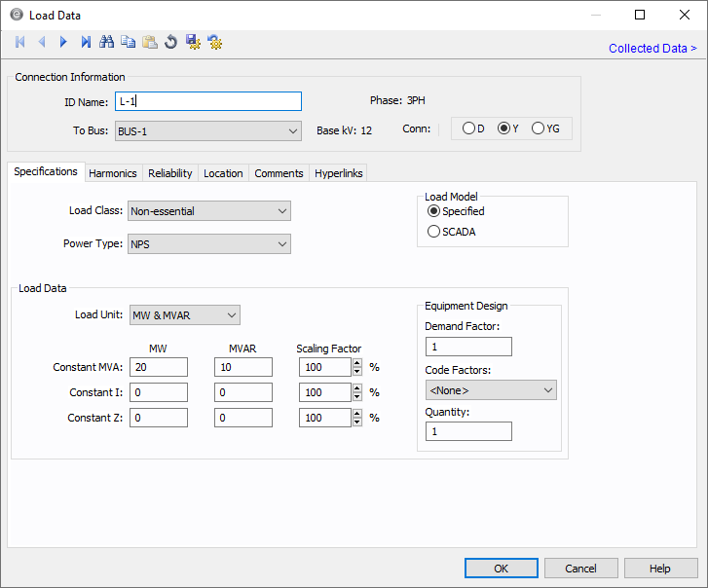Increase Constant MVA scaling factor with up arrow

pyautogui.click(x=357, y=363)
